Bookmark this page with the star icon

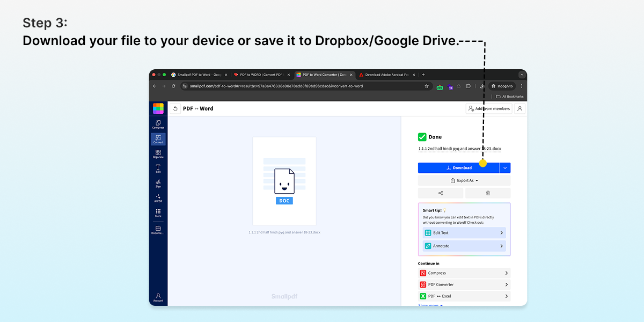click(x=427, y=86)
